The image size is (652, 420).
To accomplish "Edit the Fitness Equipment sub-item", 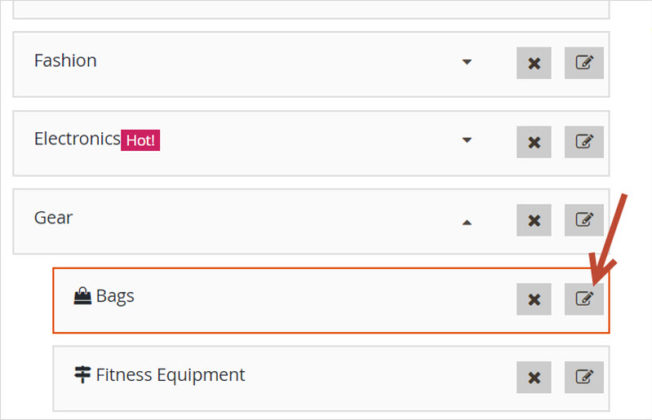I will point(584,377).
